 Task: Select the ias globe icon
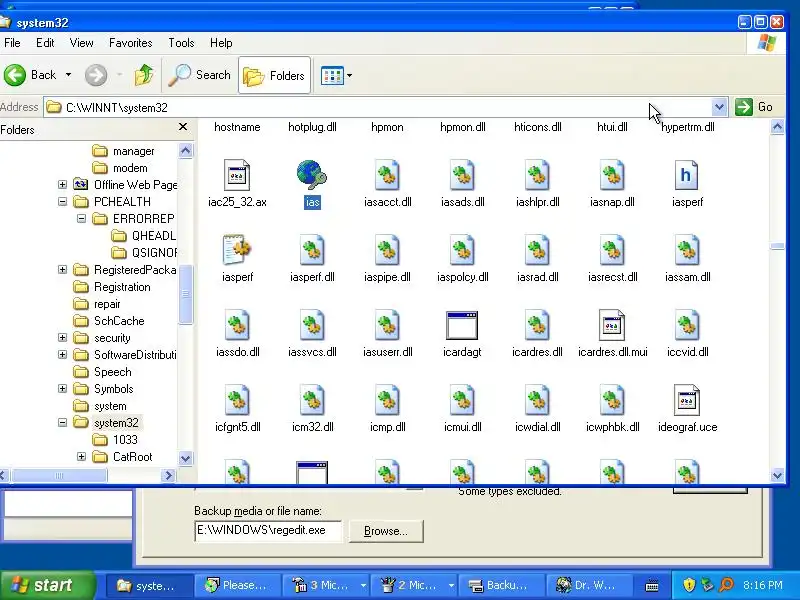(312, 175)
